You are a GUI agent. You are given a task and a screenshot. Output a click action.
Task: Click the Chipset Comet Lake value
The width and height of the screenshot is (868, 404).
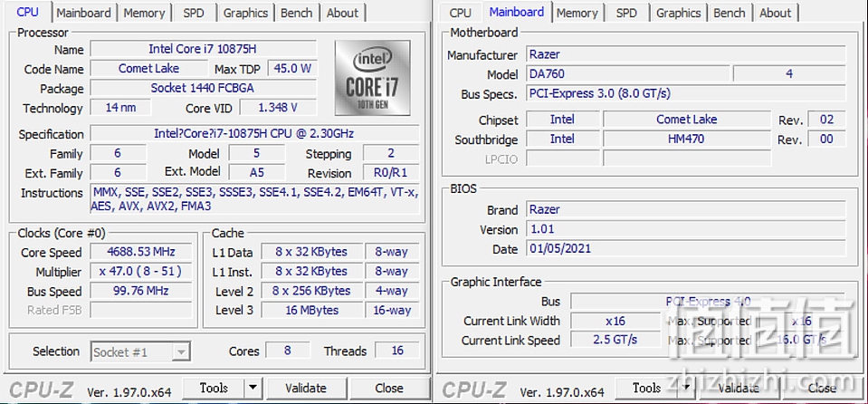[x=686, y=120]
